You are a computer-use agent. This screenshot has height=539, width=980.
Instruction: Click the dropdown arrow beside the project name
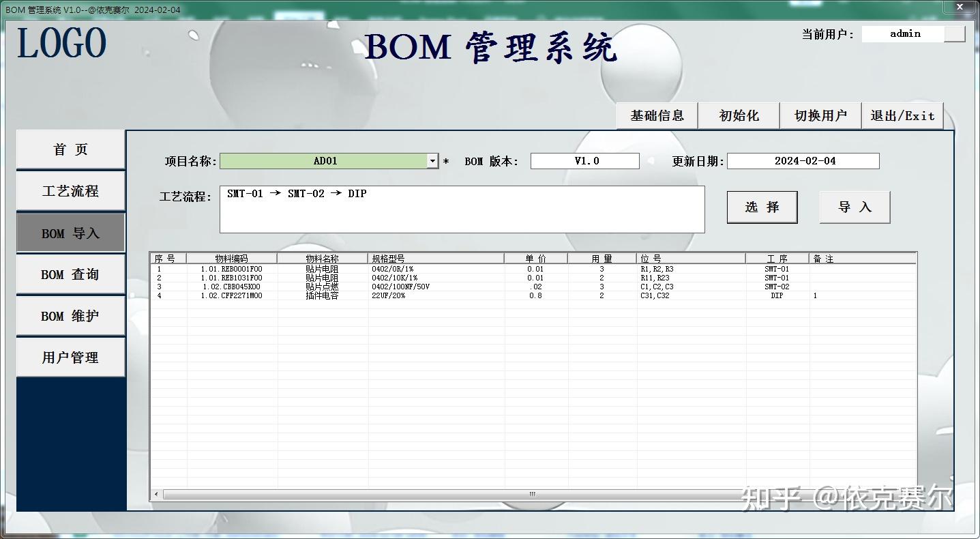pos(432,161)
